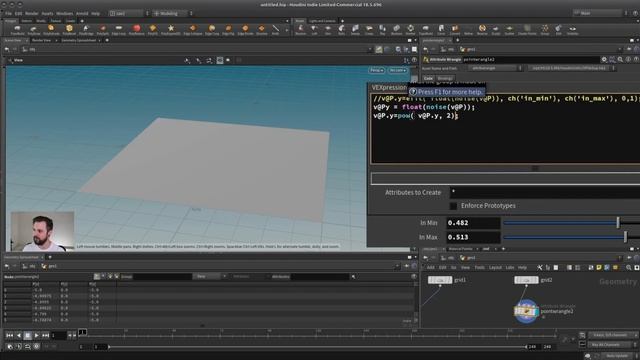Select the Skin shelf tool

(x=328, y=30)
